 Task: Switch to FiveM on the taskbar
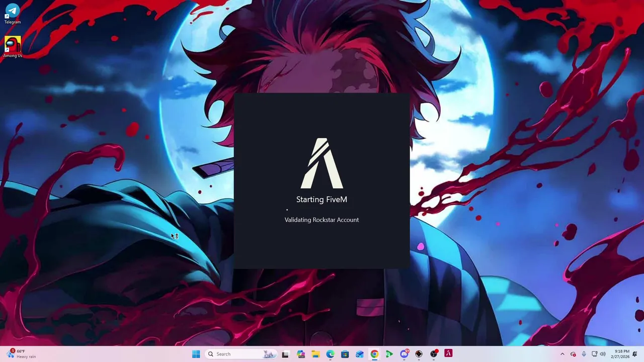click(448, 354)
